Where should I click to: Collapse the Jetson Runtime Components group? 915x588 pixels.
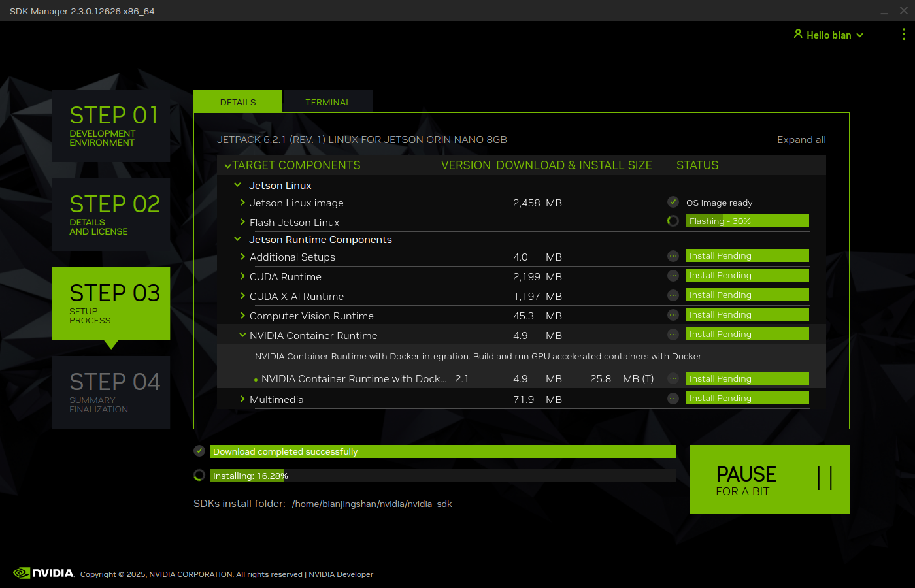[238, 239]
